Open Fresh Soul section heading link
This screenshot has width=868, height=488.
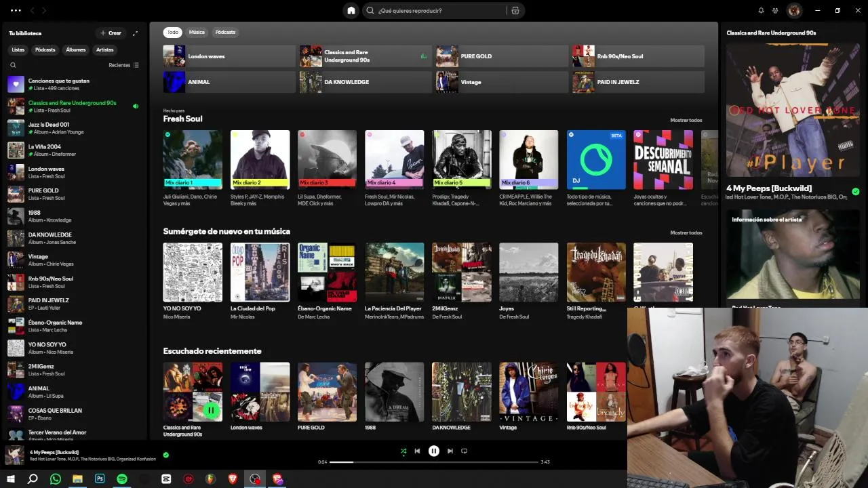[x=182, y=119]
